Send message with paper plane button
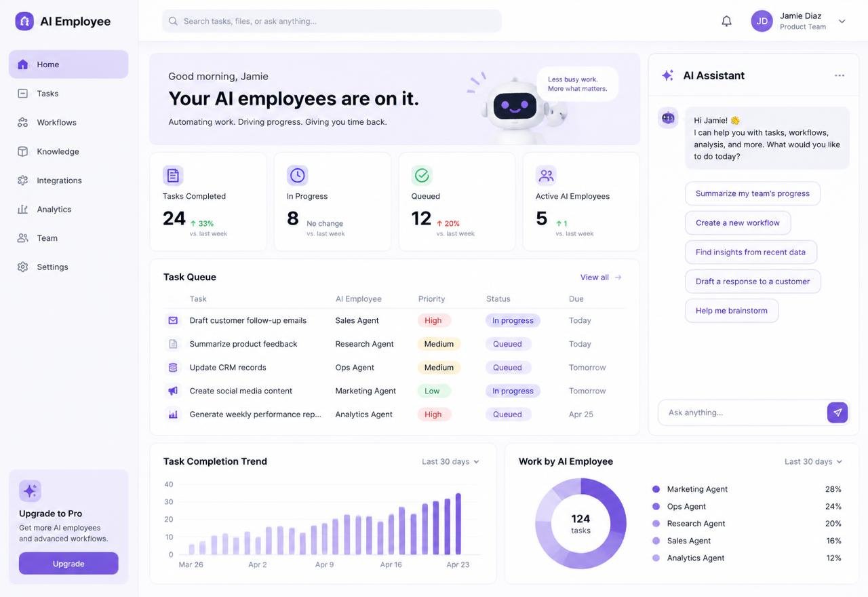Image resolution: width=868 pixels, height=597 pixels. tap(837, 412)
